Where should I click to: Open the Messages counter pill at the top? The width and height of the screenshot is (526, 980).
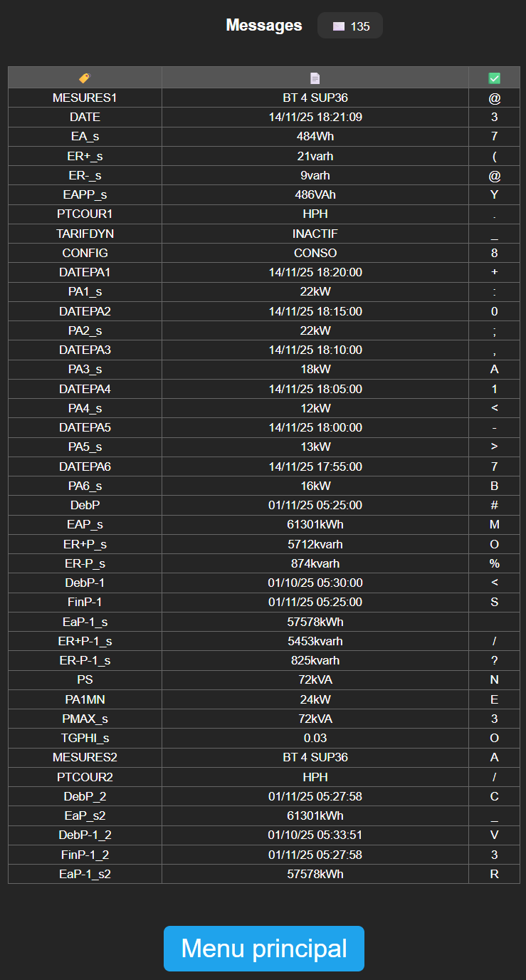coord(349,25)
